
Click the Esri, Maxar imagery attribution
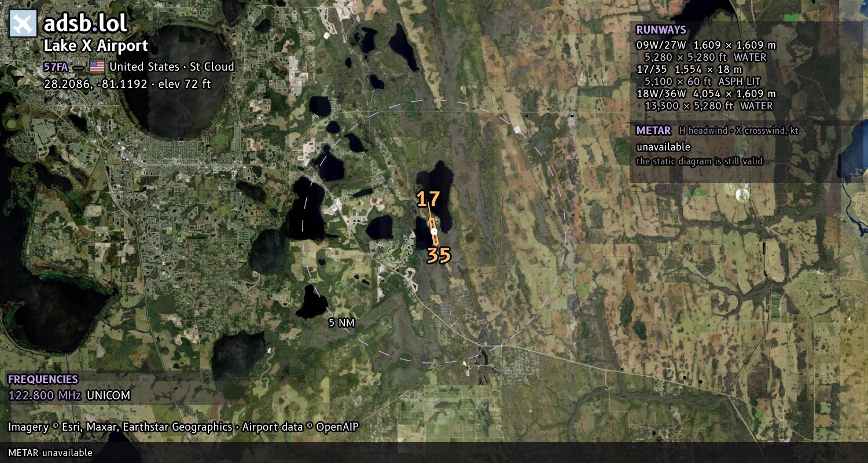120,427
